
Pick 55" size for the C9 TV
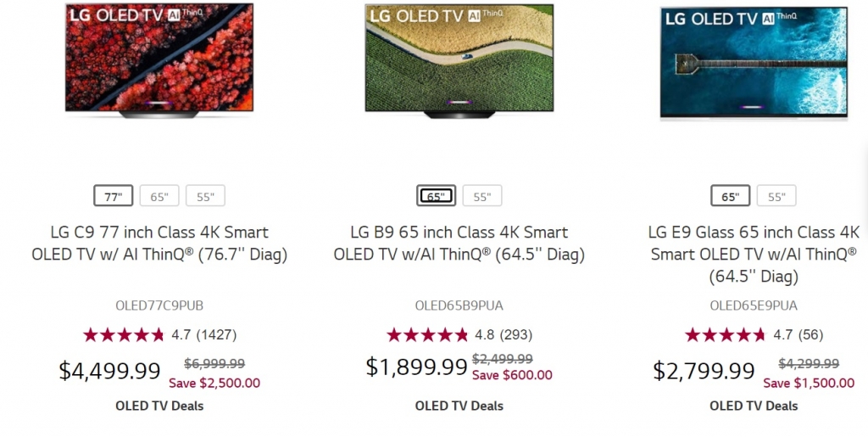205,197
